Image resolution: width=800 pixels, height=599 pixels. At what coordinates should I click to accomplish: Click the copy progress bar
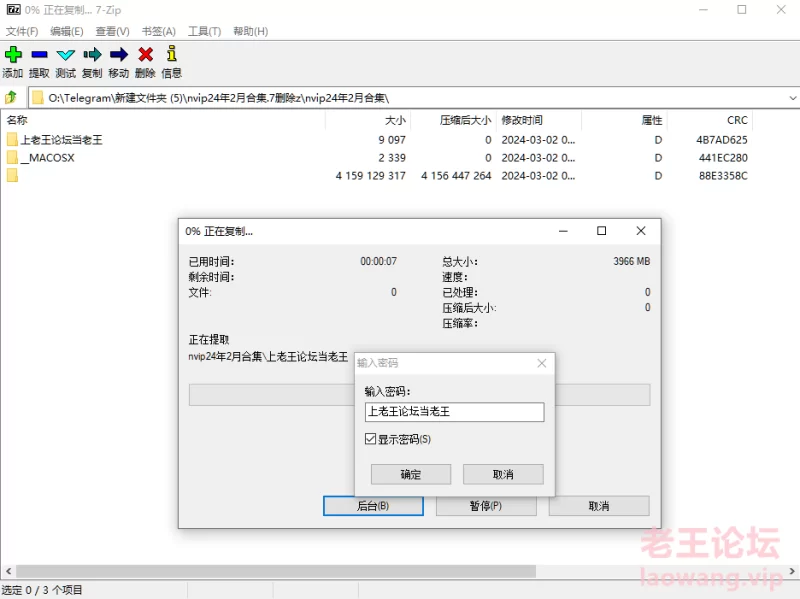click(x=419, y=394)
